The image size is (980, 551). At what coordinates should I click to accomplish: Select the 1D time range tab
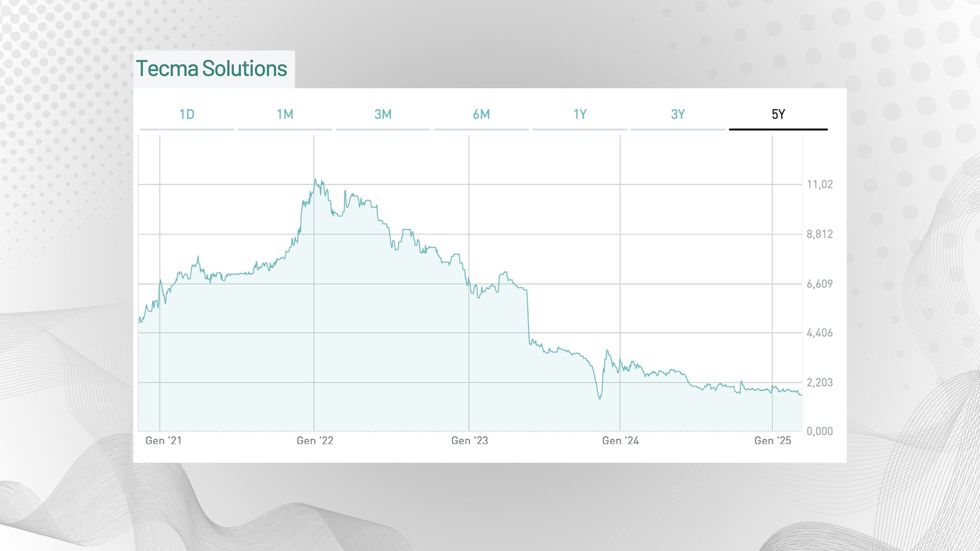(187, 114)
